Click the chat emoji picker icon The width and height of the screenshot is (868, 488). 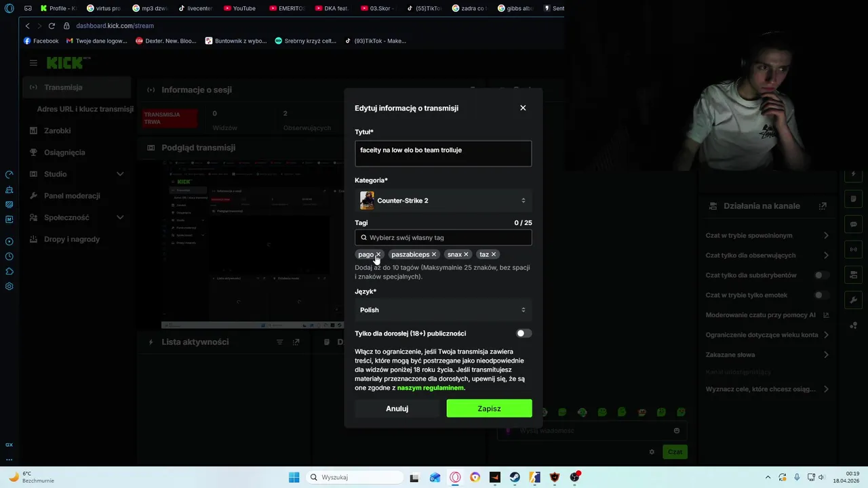point(677,430)
